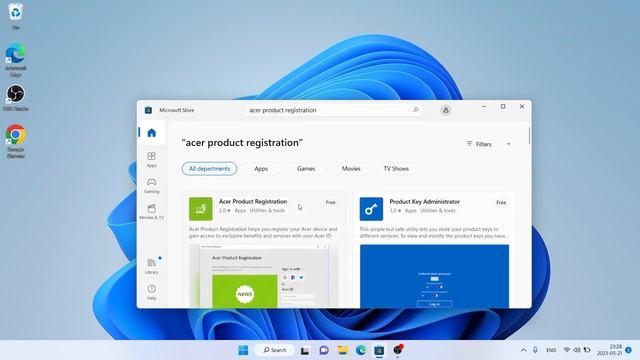Click OBS Studio taskbar icon
The width and height of the screenshot is (640, 360).
398,350
